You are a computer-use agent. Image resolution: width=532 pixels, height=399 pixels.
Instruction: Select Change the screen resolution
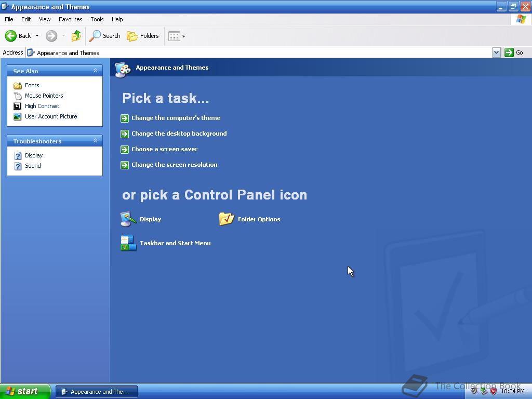[x=175, y=165]
